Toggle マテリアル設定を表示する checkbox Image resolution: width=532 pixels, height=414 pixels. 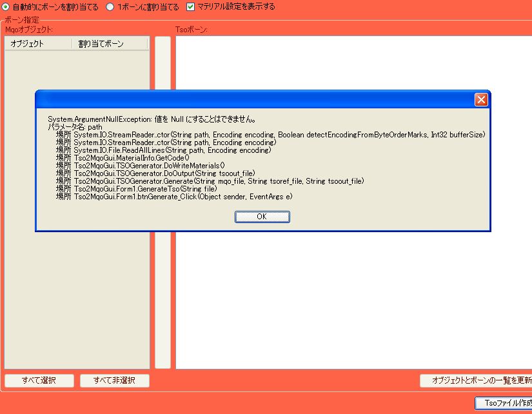pos(191,6)
